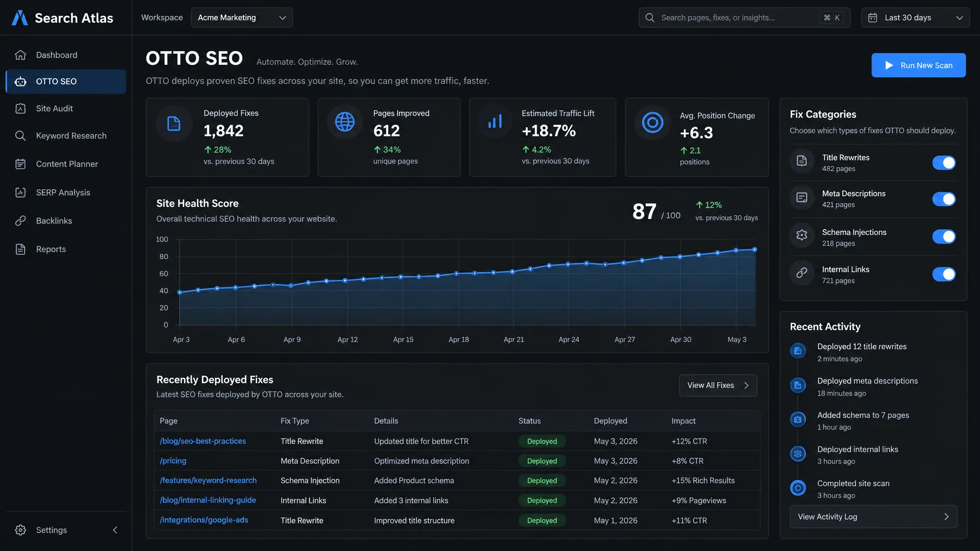
Task: Click the Deployed Fixes document icon
Action: click(174, 124)
